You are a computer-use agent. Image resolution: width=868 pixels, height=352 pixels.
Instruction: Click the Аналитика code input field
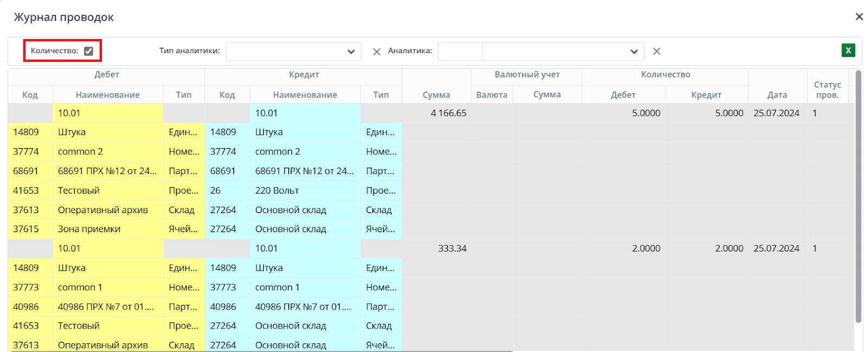pos(459,52)
